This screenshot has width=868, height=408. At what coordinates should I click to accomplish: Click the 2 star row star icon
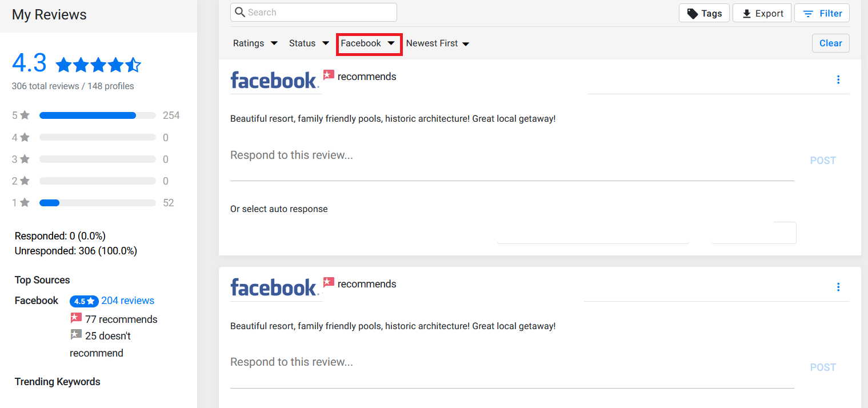point(25,181)
